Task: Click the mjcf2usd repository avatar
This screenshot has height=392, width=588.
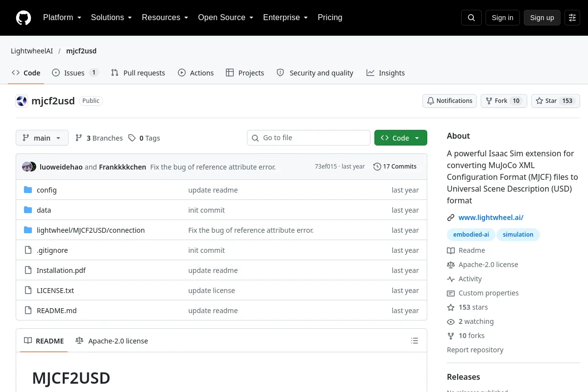Action: tap(22, 101)
